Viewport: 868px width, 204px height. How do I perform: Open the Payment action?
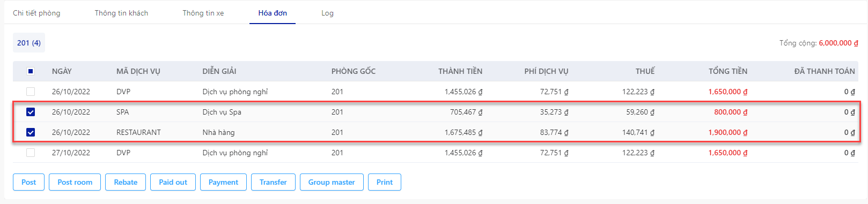click(x=223, y=182)
